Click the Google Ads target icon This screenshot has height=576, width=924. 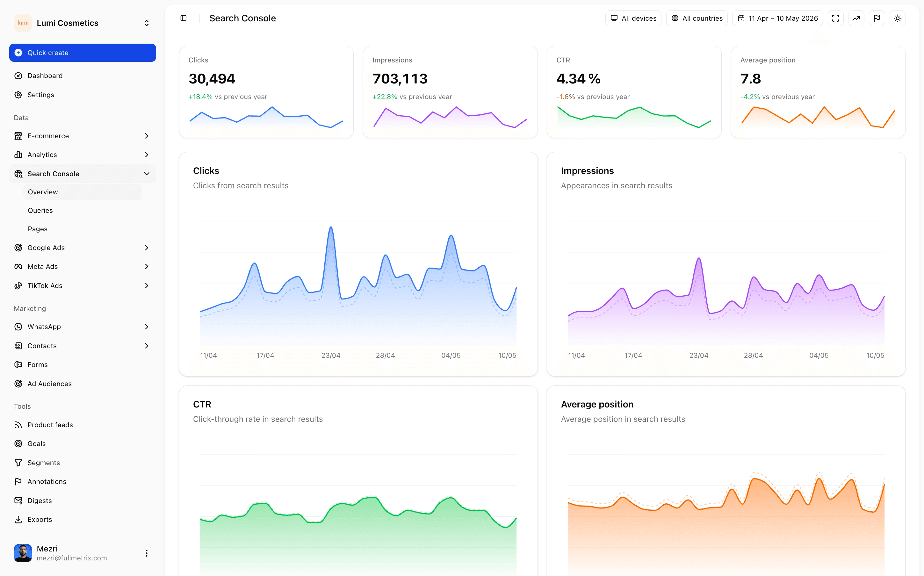tap(18, 248)
